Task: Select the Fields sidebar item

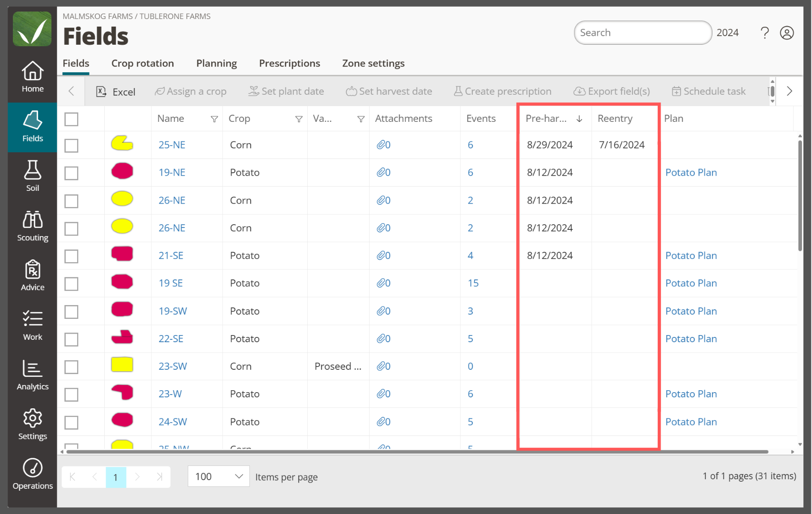Action: (x=32, y=127)
